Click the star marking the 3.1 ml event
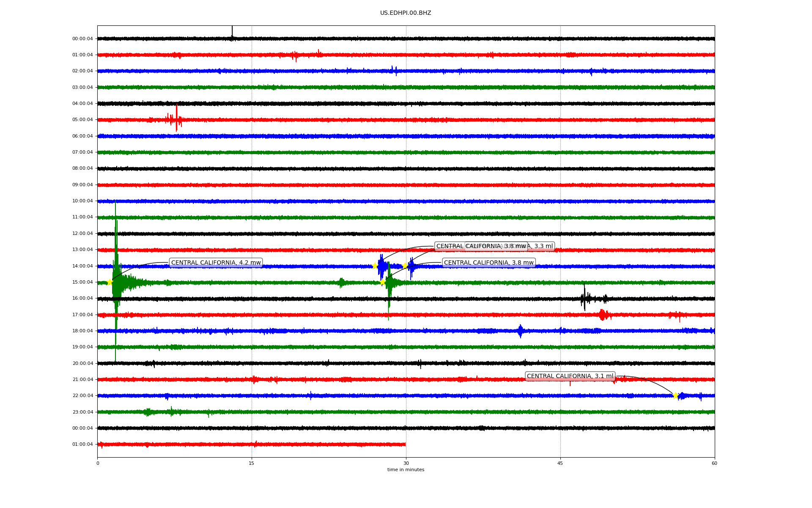 675,395
